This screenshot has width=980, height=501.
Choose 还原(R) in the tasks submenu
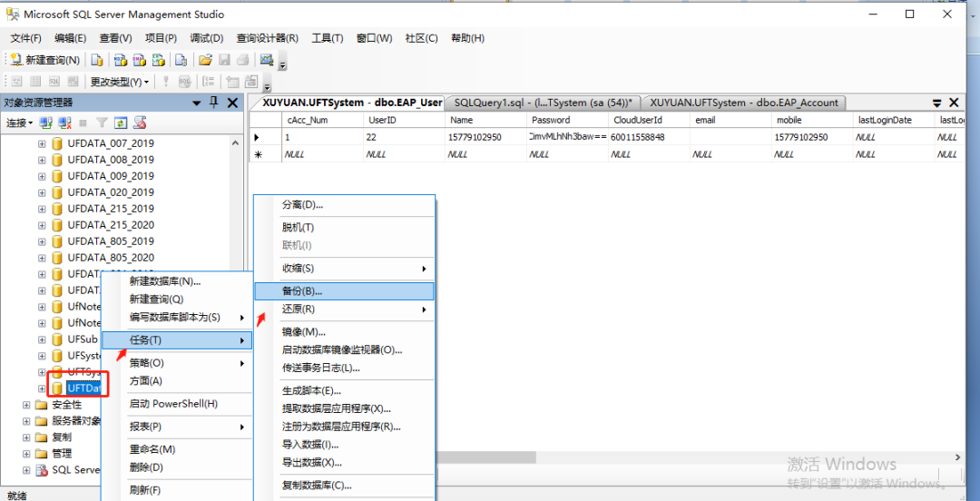click(344, 309)
